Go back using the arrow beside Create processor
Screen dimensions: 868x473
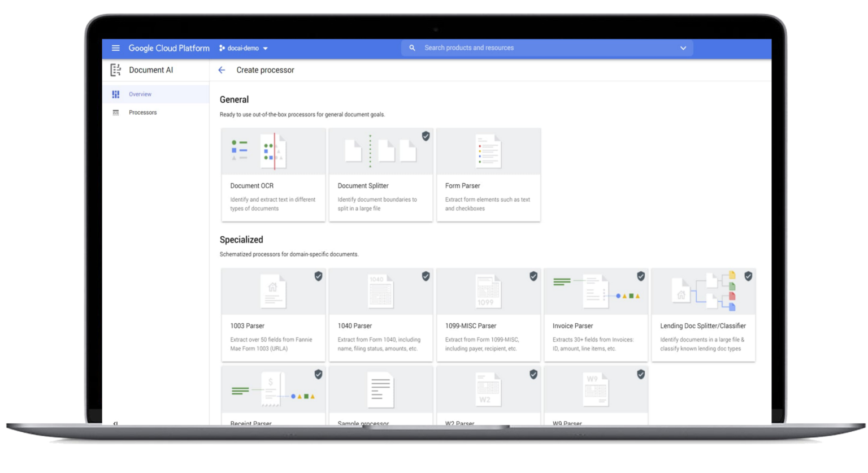[222, 70]
